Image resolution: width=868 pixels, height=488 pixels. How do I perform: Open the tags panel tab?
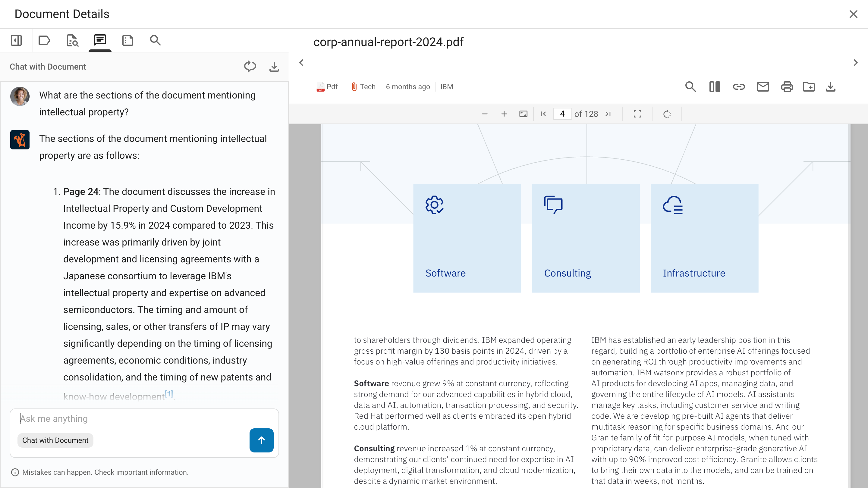pyautogui.click(x=44, y=40)
